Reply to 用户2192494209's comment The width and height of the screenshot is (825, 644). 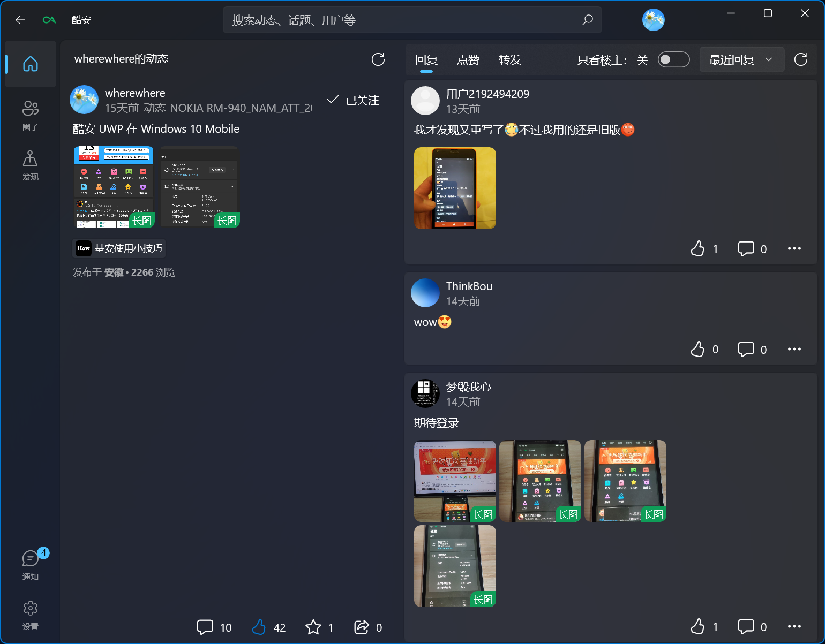pyautogui.click(x=752, y=248)
